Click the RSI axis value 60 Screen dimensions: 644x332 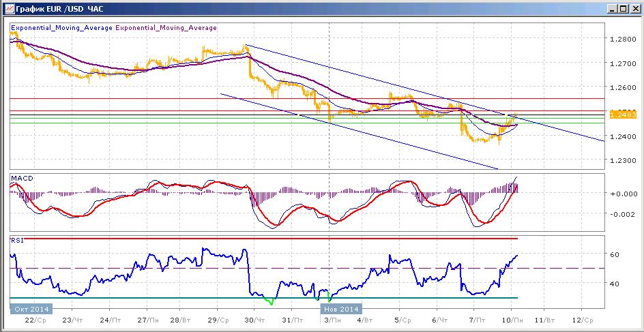615,254
